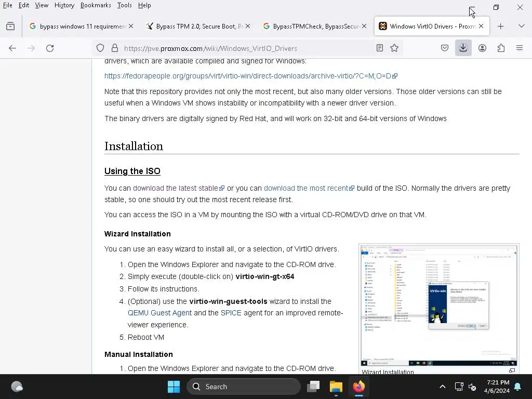Click the enlarge icon beside Wizard Installation caption

coord(512,370)
